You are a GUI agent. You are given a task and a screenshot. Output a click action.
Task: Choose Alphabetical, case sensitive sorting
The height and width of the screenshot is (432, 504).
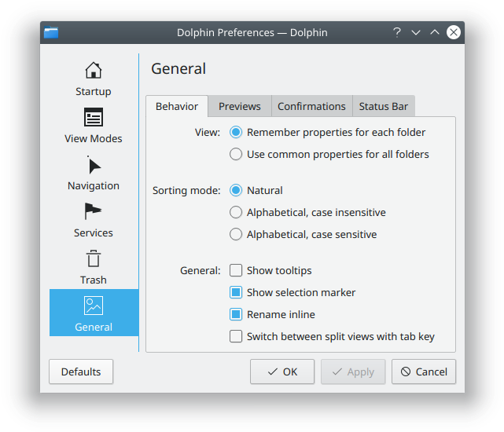(x=236, y=234)
